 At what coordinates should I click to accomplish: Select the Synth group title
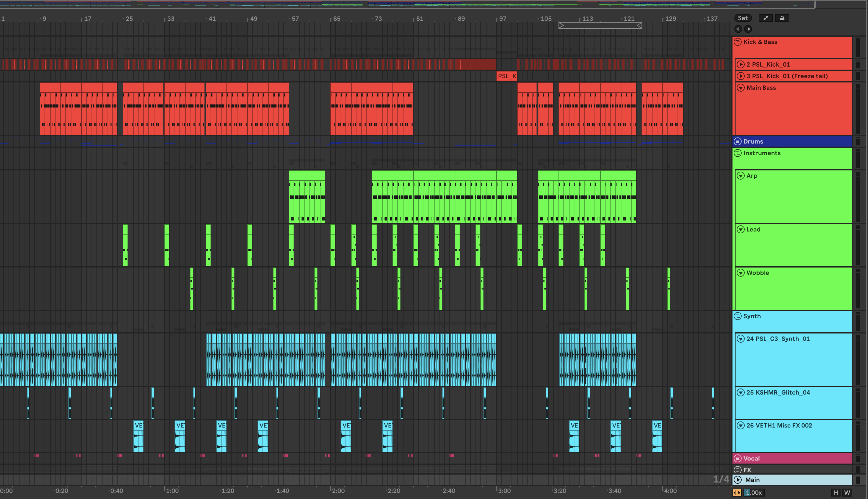coord(752,316)
